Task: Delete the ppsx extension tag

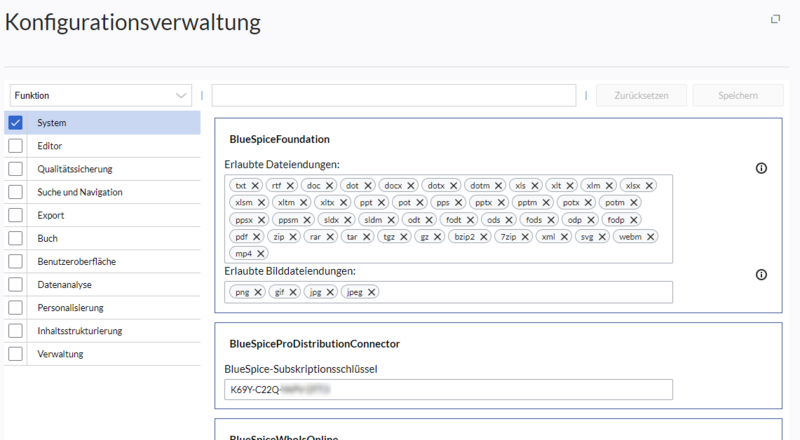Action: point(261,220)
